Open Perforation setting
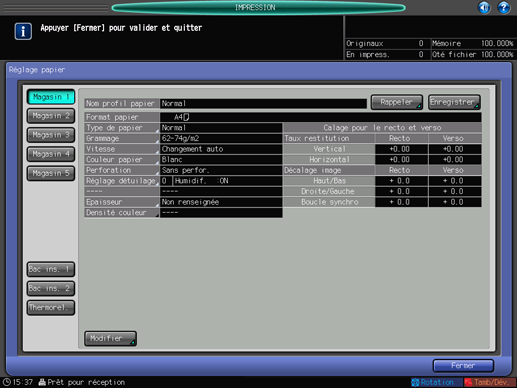The height and width of the screenshot is (388, 517). point(122,170)
